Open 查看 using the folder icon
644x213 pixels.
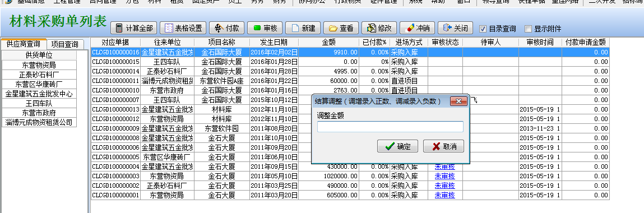point(333,29)
